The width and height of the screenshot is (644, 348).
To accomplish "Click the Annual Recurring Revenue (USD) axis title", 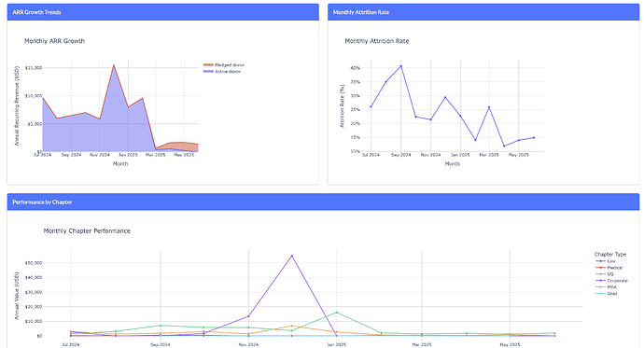I will point(17,106).
